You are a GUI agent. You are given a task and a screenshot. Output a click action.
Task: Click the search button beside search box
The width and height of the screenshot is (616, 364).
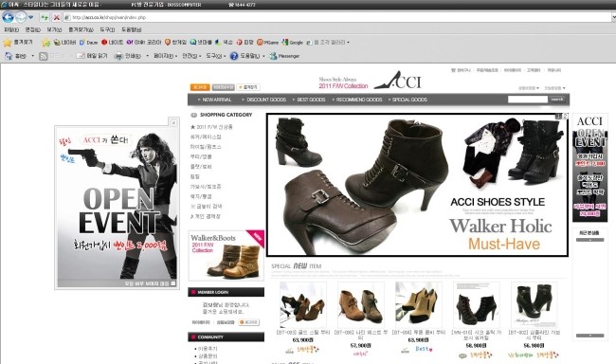(x=556, y=100)
